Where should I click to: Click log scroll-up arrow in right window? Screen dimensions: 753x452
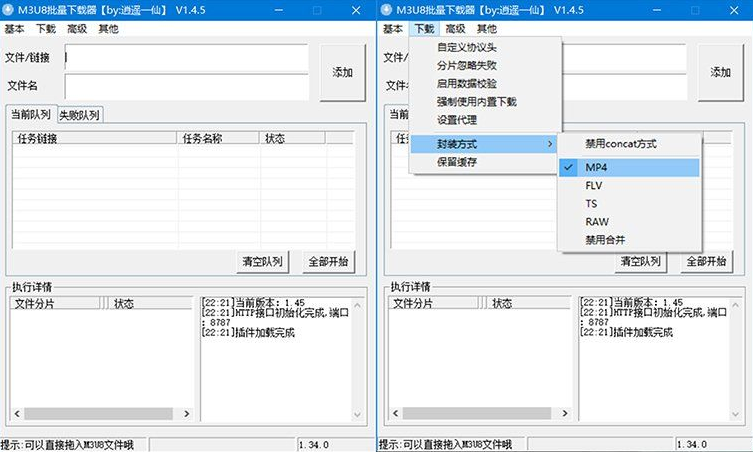coord(736,305)
